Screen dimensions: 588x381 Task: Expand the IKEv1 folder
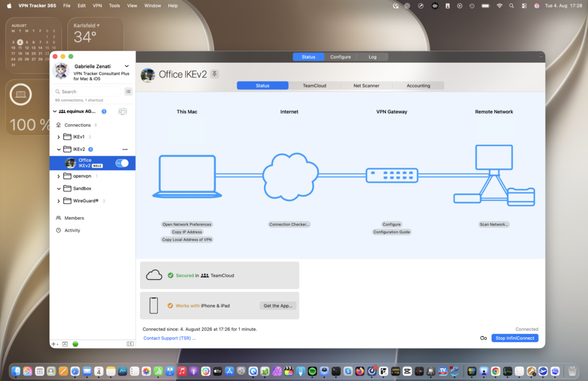(x=59, y=137)
